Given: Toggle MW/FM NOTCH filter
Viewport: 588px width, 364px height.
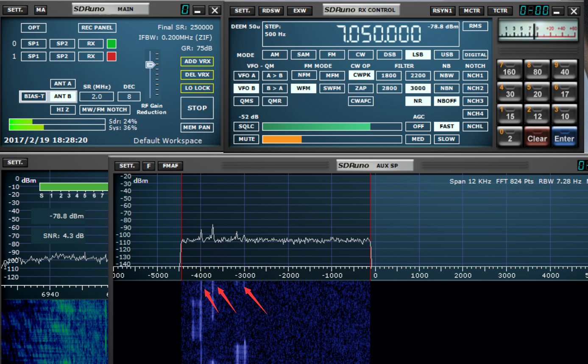Looking at the screenshot, I should click(105, 110).
